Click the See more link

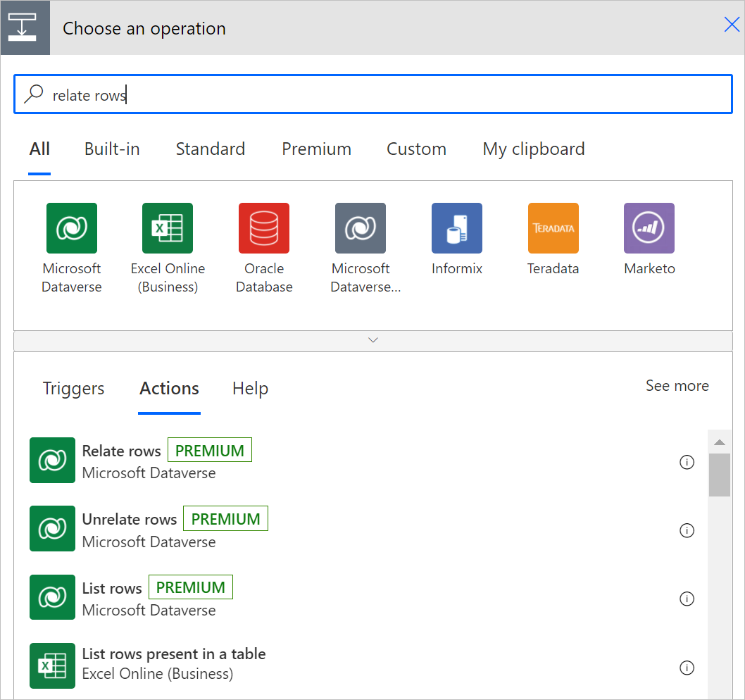(677, 385)
